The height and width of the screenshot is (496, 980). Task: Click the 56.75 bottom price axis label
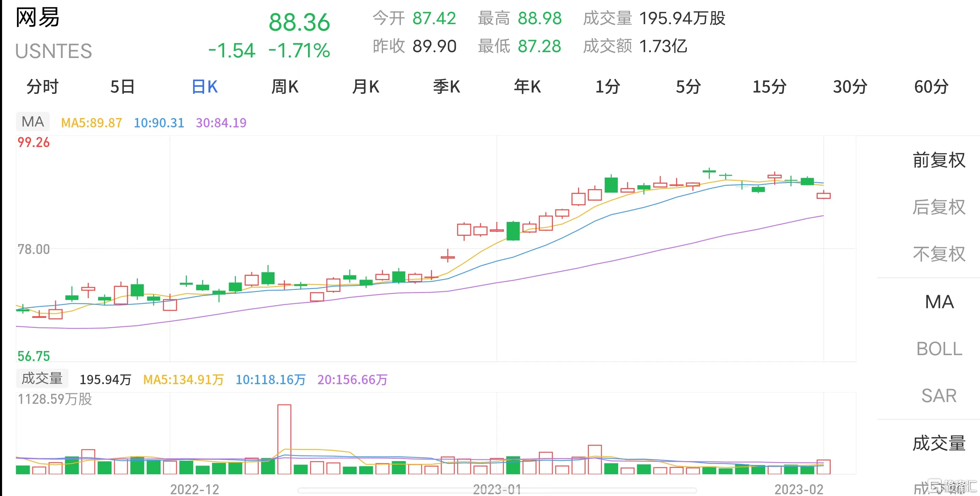click(x=33, y=356)
